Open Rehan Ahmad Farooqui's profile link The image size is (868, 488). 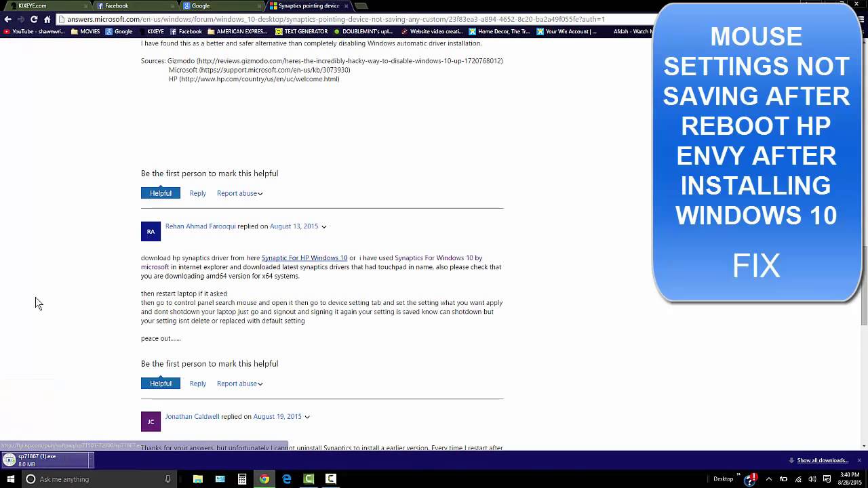coord(200,226)
